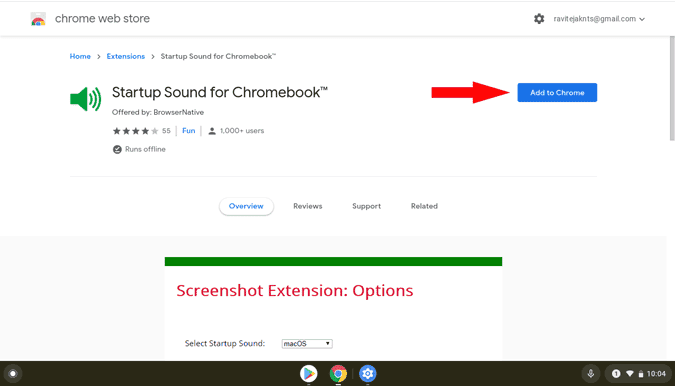Click the page vertical scrollbar
This screenshot has height=386, width=675.
(x=672, y=88)
